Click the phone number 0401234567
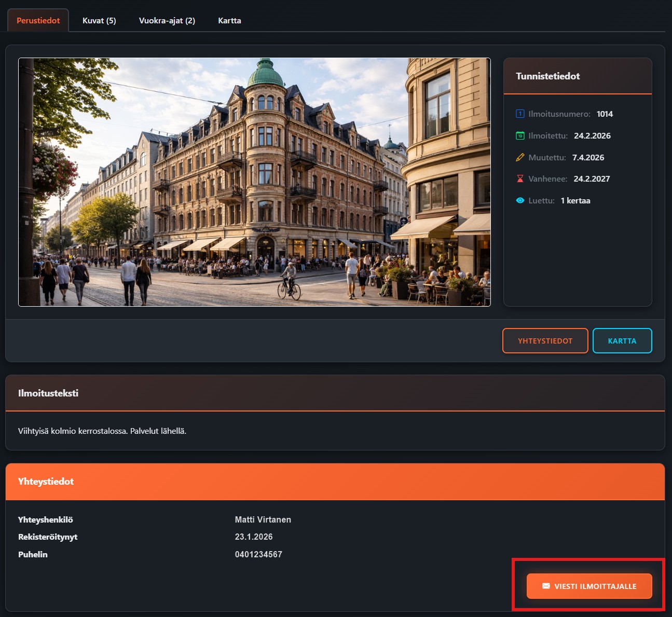672x617 pixels. point(258,554)
